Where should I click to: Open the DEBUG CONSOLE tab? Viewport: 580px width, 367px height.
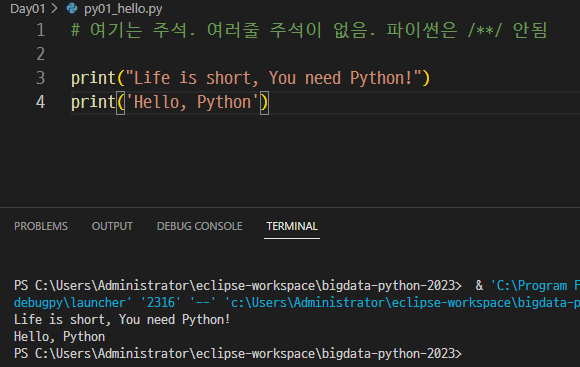[199, 226]
